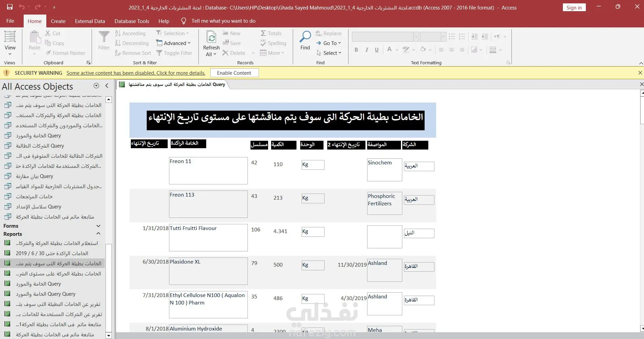
Task: Click the numbered list icon
Action: 462,37
